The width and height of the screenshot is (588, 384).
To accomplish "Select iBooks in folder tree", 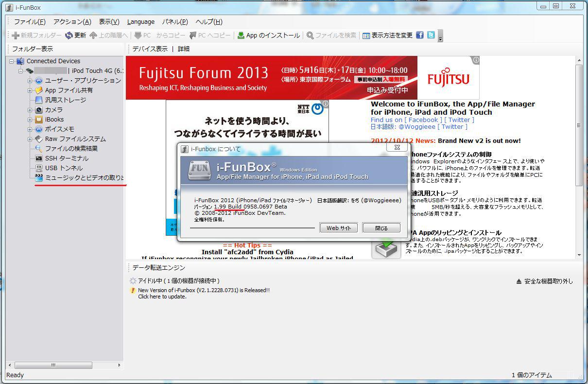I will click(54, 120).
